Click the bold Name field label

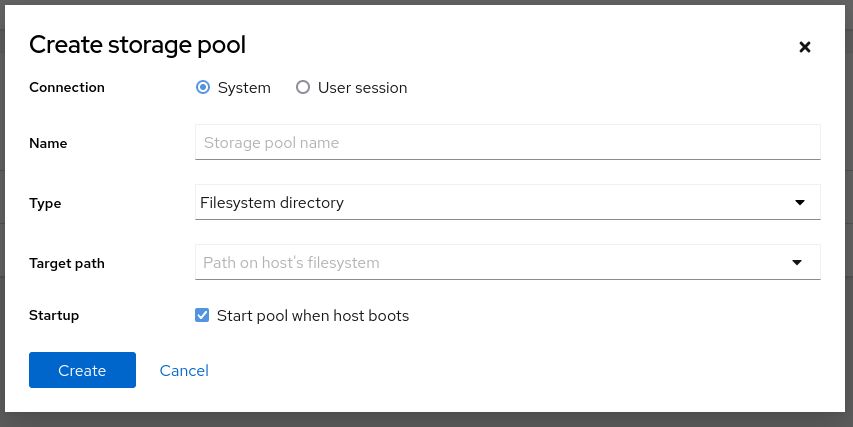click(x=48, y=143)
